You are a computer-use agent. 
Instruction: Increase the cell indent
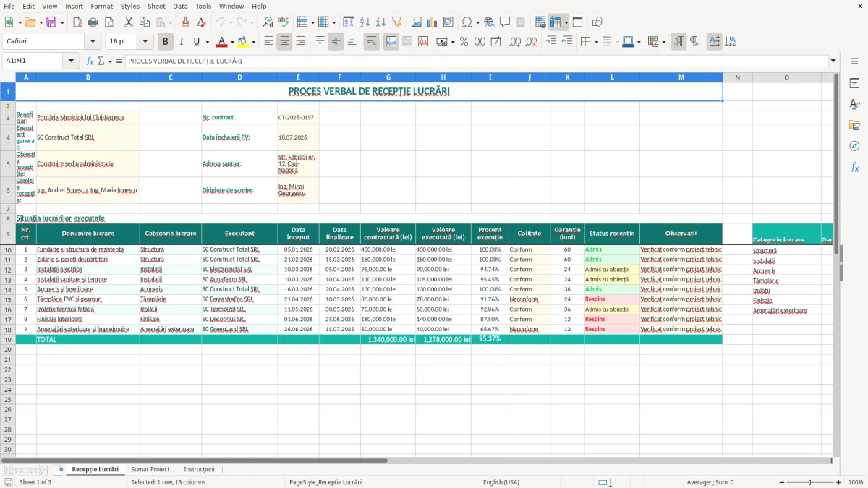pos(551,42)
